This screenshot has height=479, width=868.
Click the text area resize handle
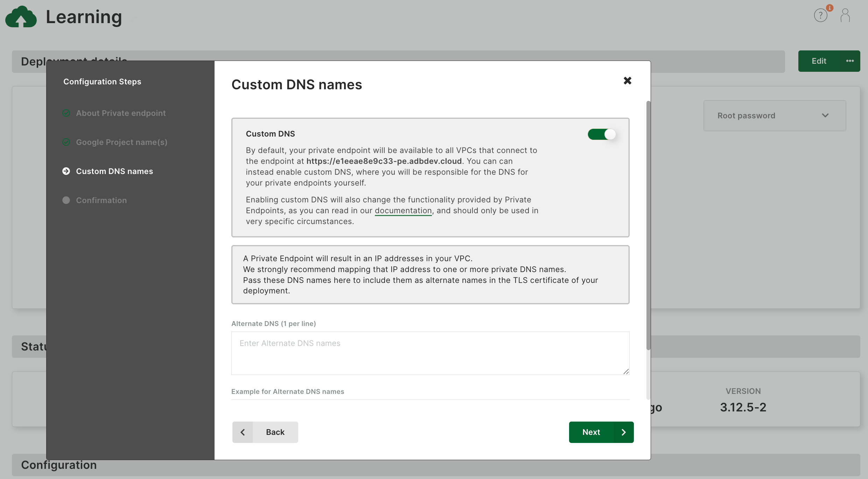click(626, 372)
